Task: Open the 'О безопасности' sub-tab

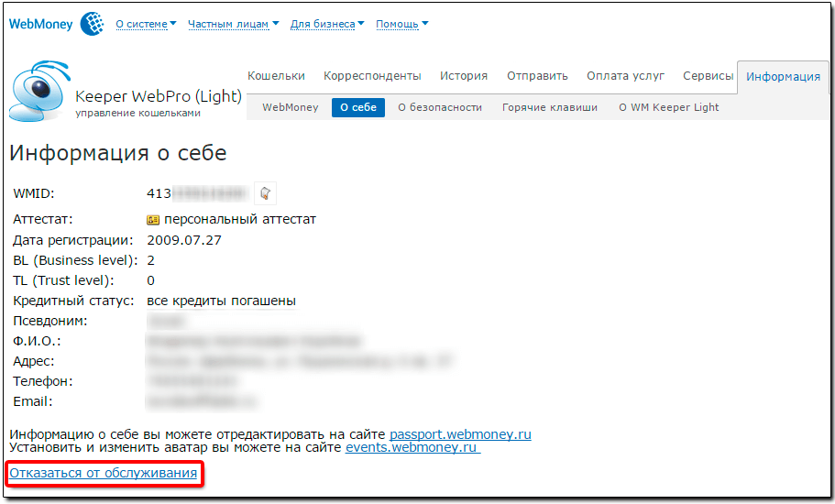Action: [x=440, y=107]
